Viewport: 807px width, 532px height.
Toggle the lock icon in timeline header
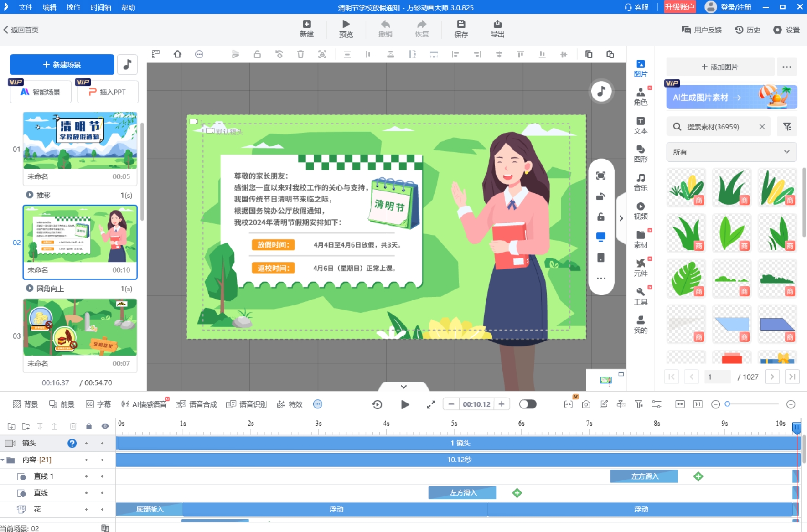pyautogui.click(x=89, y=426)
